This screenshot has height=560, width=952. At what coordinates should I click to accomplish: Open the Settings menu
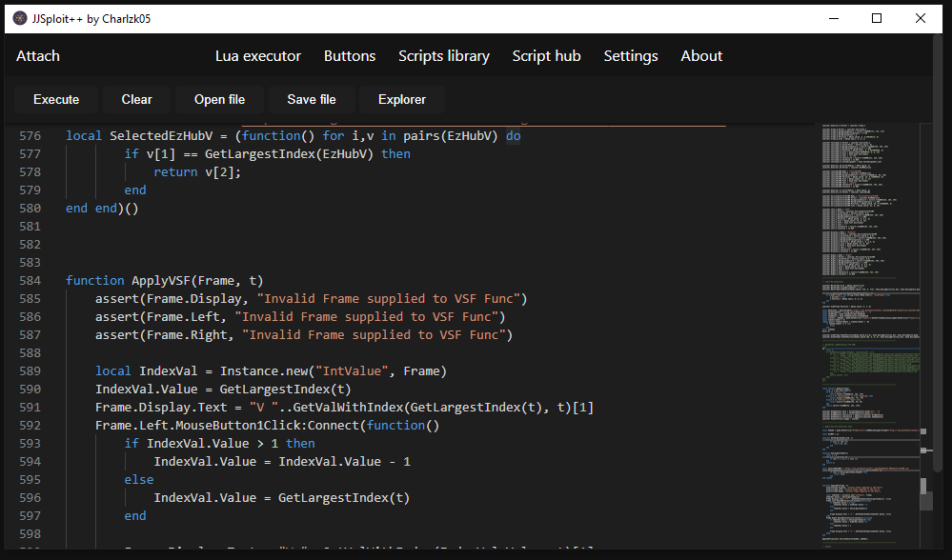(x=630, y=56)
